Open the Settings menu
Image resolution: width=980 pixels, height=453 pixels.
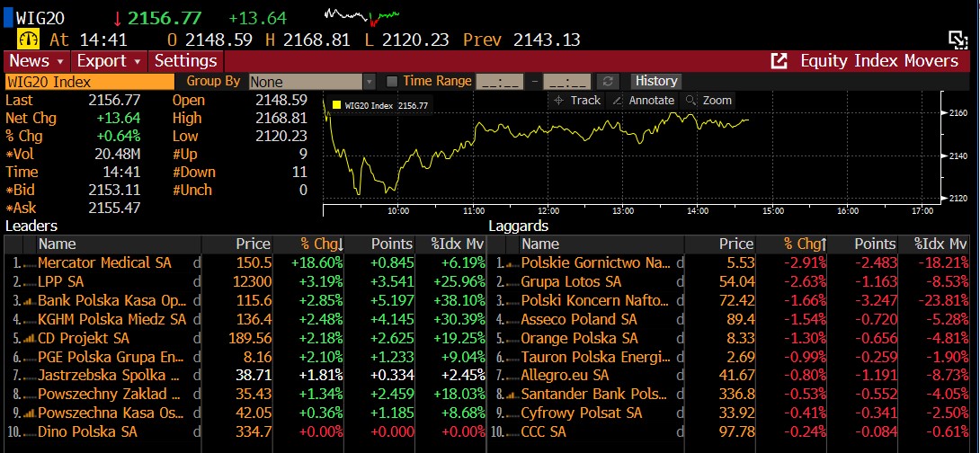tap(185, 60)
